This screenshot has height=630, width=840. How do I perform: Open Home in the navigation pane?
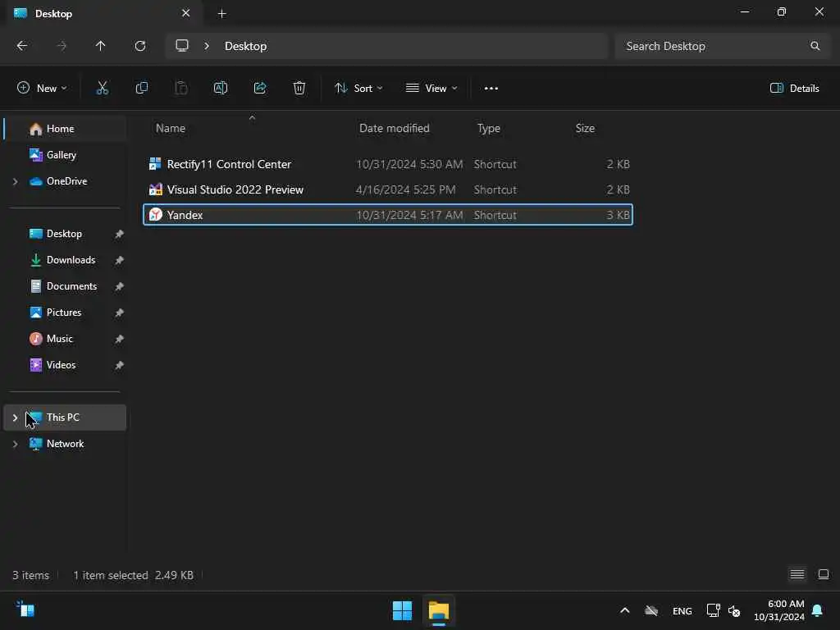tap(66, 129)
